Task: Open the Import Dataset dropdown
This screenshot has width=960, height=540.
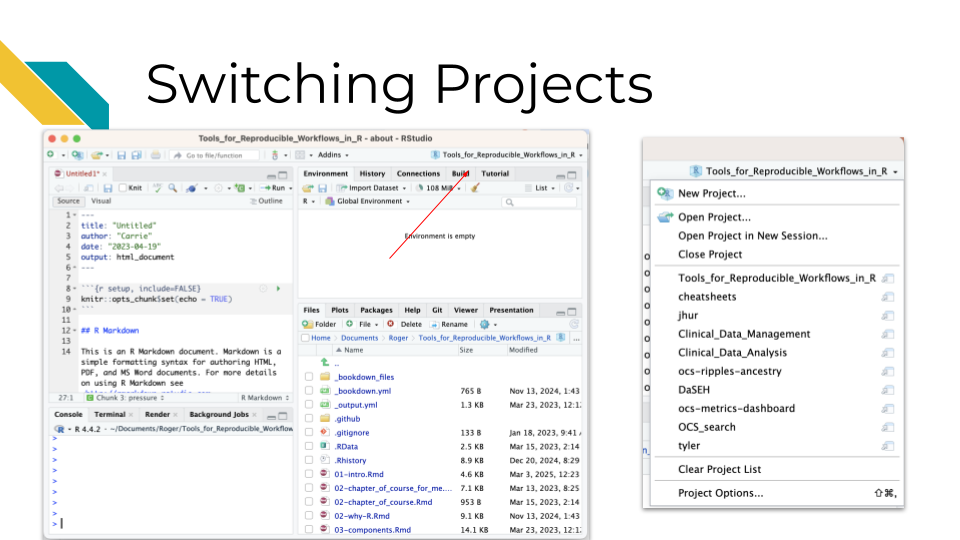Action: tap(372, 188)
